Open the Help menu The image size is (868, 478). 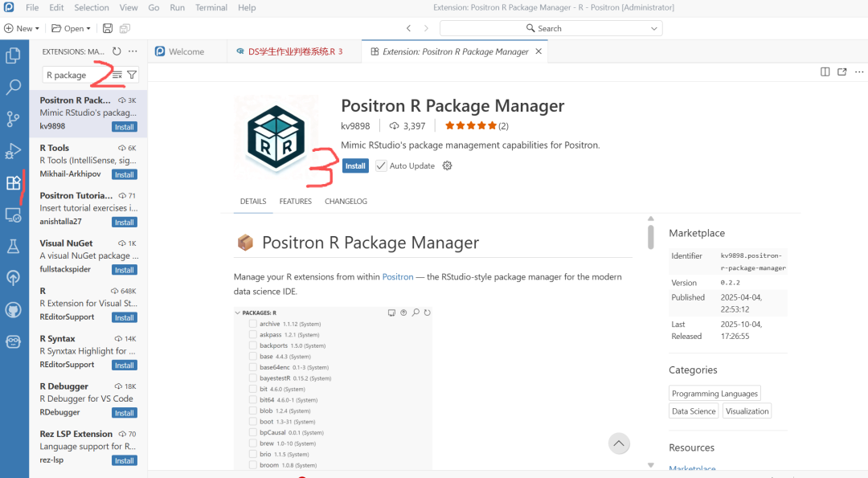pyautogui.click(x=247, y=7)
